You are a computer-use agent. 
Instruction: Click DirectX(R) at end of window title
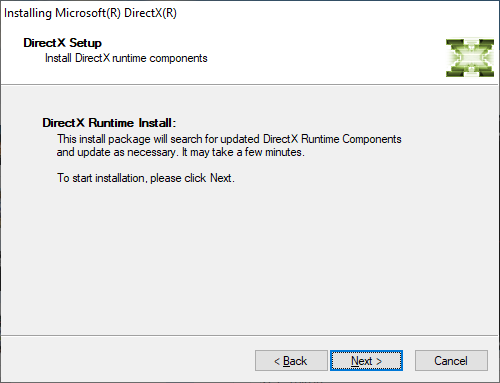(150, 13)
